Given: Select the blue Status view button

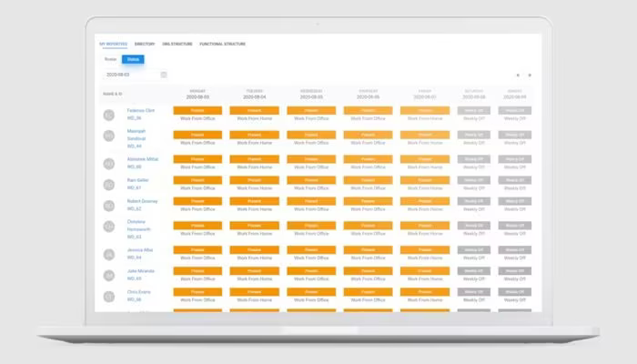Looking at the screenshot, I should pos(133,59).
